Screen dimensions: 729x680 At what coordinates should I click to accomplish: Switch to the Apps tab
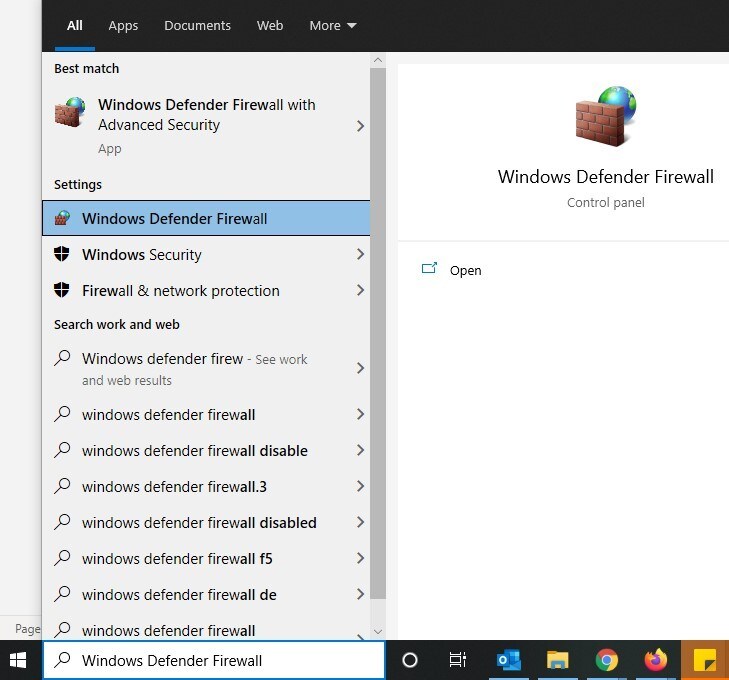(123, 26)
